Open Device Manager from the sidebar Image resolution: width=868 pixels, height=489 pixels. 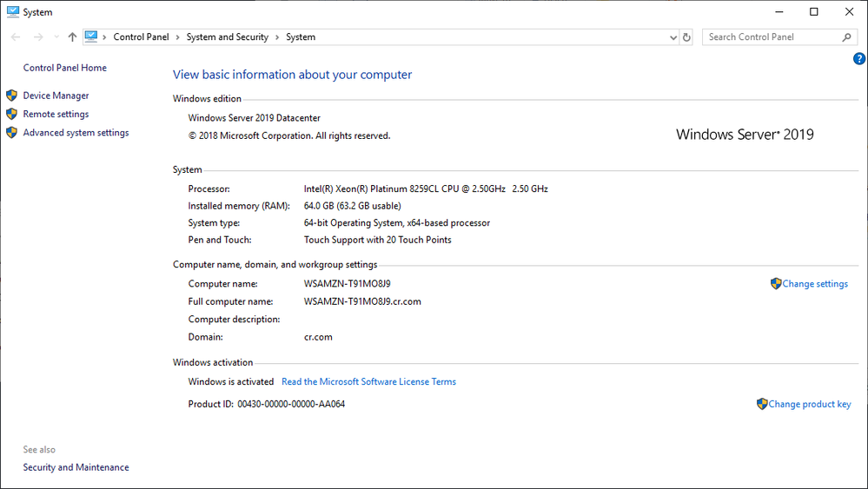tap(56, 96)
